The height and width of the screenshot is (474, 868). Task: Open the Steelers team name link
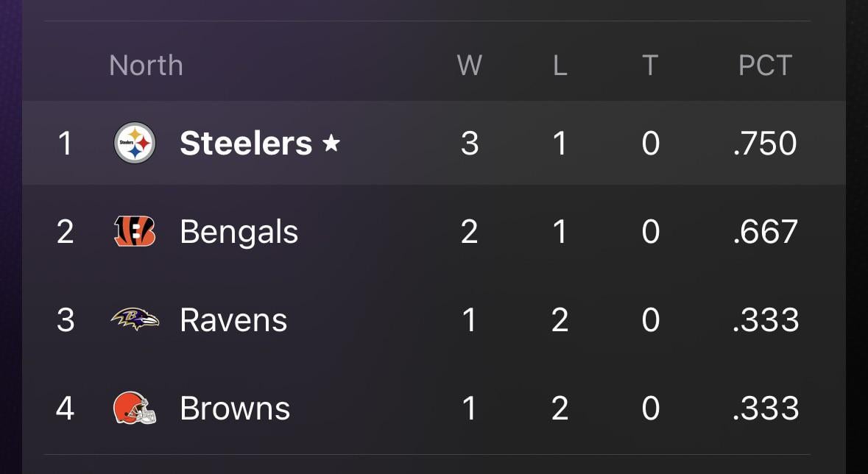tap(246, 144)
